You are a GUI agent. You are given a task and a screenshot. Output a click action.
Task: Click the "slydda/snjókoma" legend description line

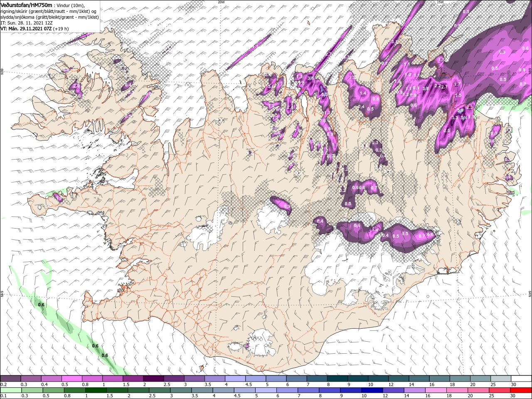(x=49, y=17)
